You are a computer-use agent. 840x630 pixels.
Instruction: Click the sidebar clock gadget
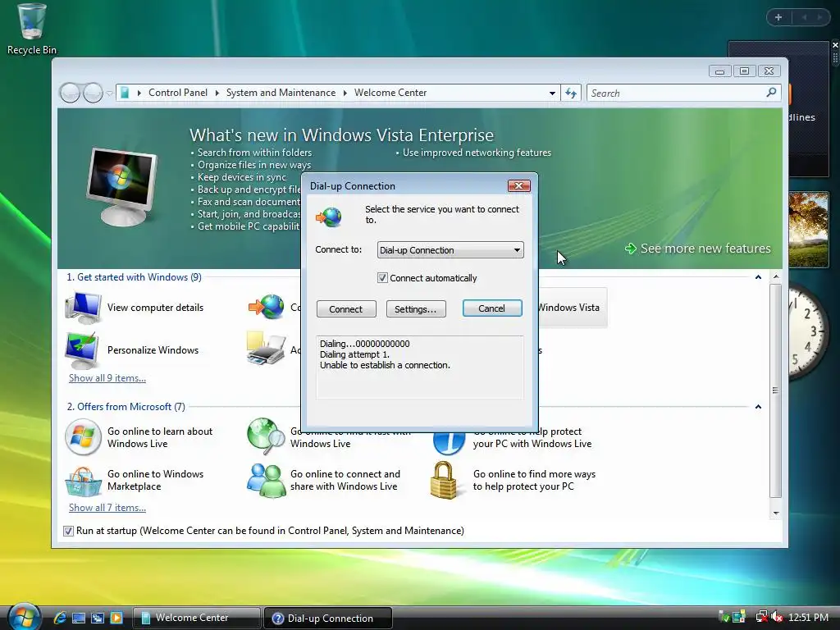(x=808, y=332)
